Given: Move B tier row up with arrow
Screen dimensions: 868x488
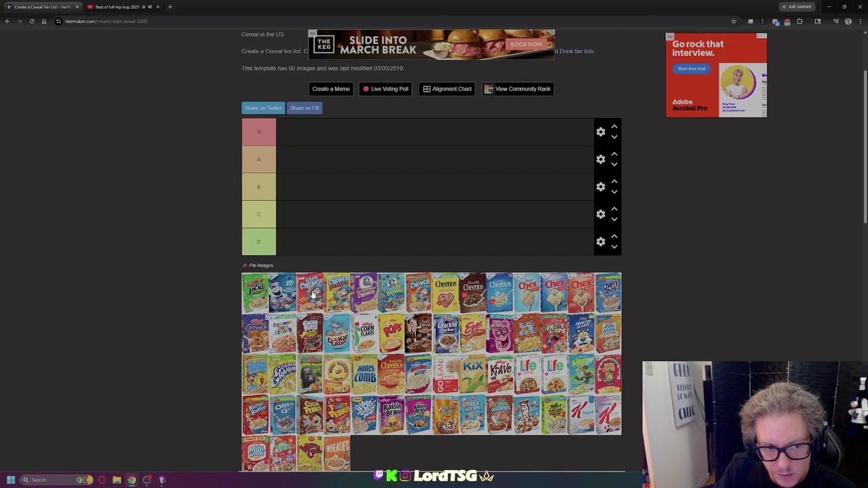Looking at the screenshot, I should pyautogui.click(x=614, y=182).
